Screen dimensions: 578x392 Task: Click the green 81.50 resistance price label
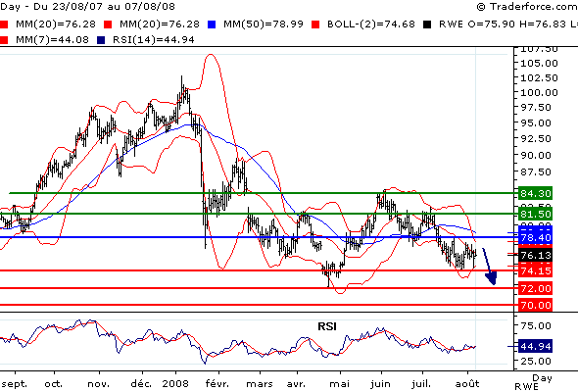[535, 214]
